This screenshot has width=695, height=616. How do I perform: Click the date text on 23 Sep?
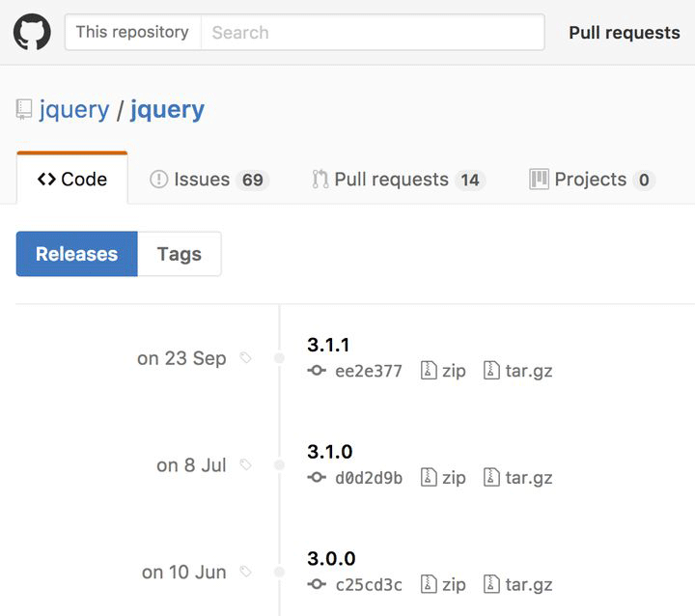[x=181, y=358]
